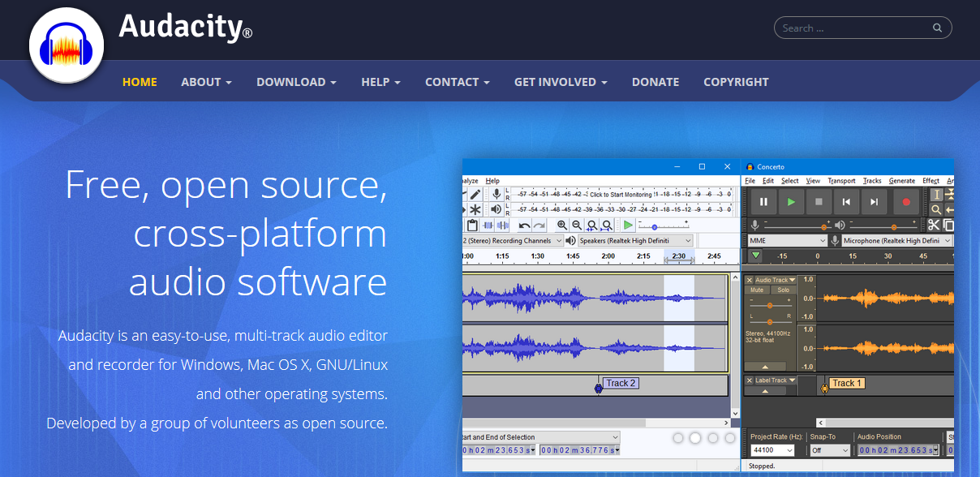This screenshot has width=980, height=477.
Task: Click the playback meter speaker icon
Action: point(496,210)
